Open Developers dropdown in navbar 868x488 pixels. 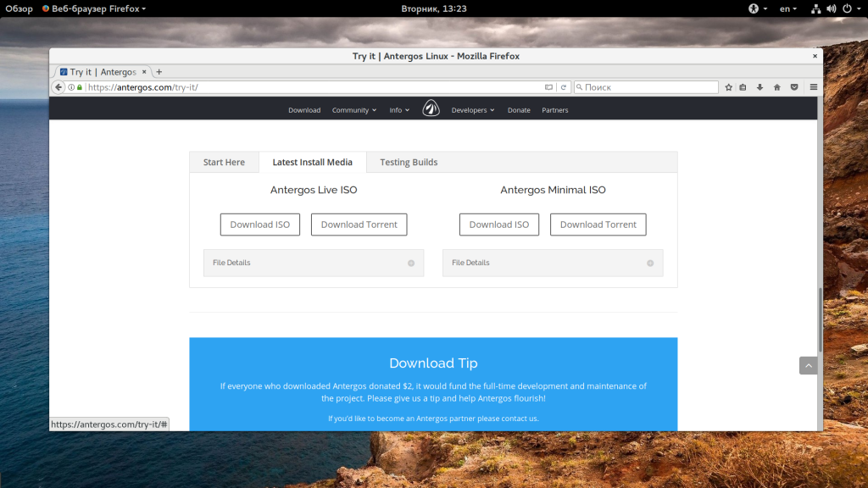coord(473,110)
